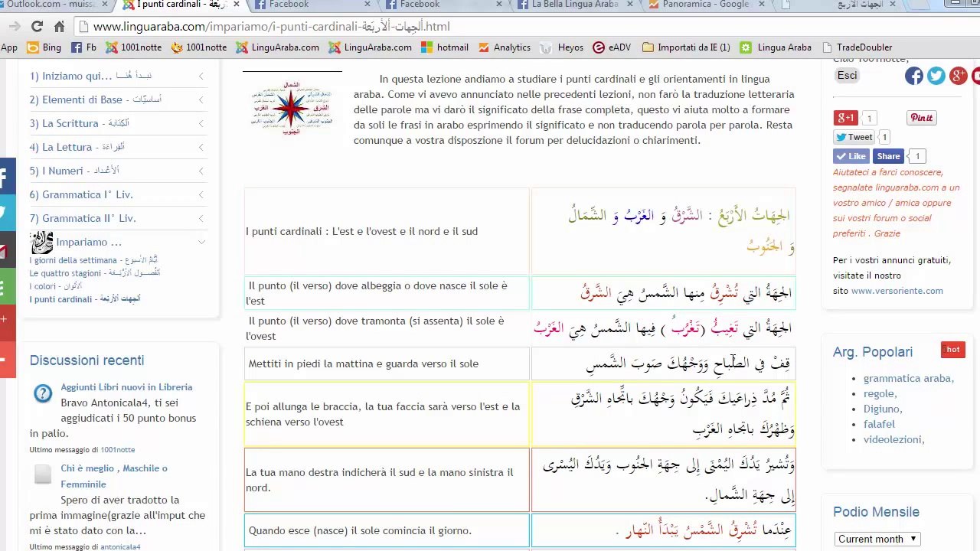Viewport: 980px width, 551px height.
Task: Close the I punti cardinali tab
Action: coord(237,5)
